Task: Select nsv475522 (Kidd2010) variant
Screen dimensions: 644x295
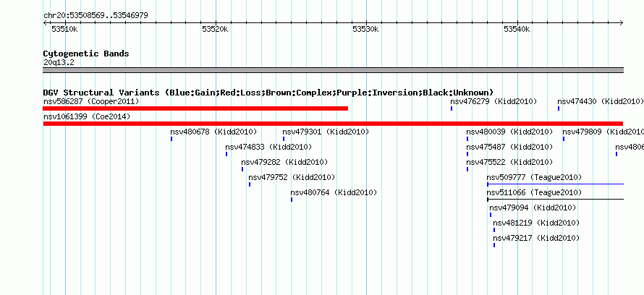Action: pyautogui.click(x=509, y=162)
